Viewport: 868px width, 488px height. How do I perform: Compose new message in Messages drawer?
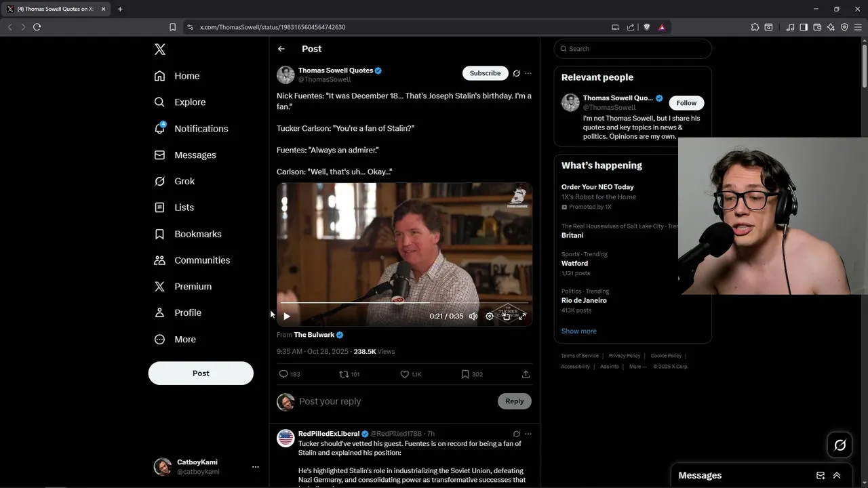click(821, 476)
